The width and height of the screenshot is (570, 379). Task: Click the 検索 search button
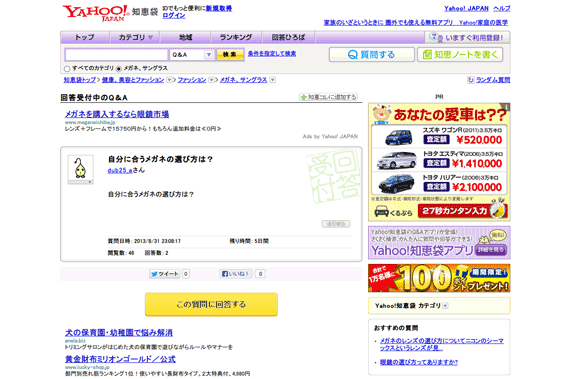point(230,55)
